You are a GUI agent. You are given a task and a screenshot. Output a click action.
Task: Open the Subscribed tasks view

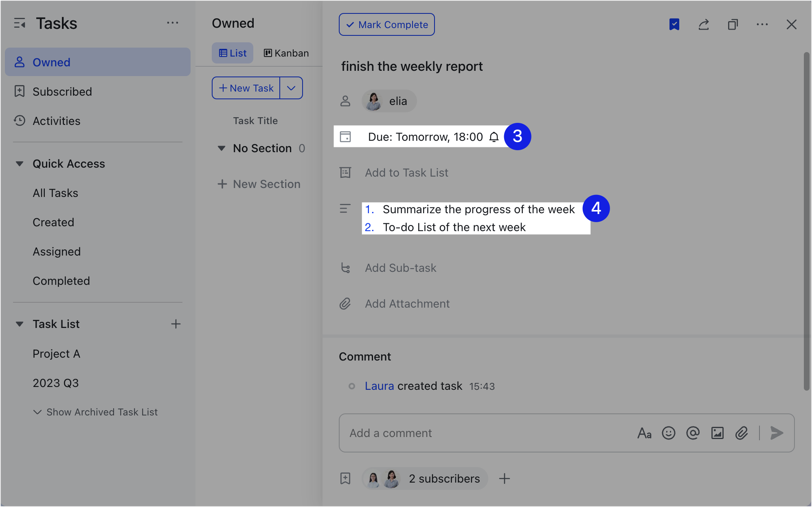point(62,91)
